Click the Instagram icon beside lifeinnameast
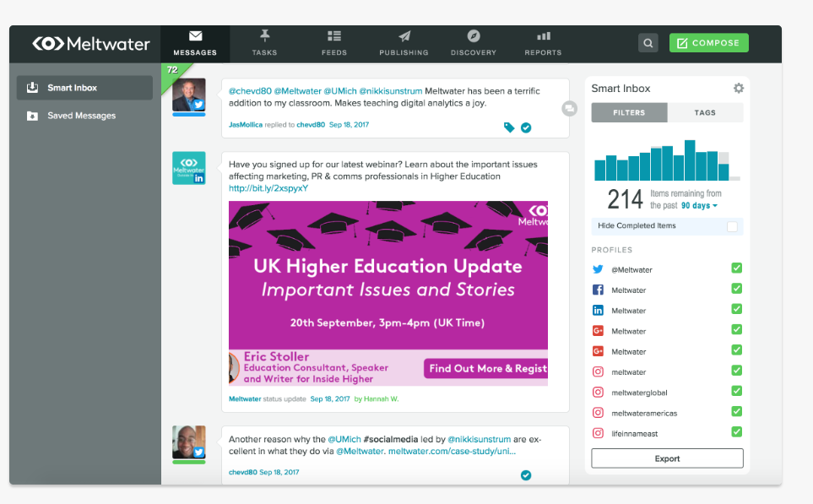Image resolution: width=813 pixels, height=504 pixels. [x=598, y=433]
